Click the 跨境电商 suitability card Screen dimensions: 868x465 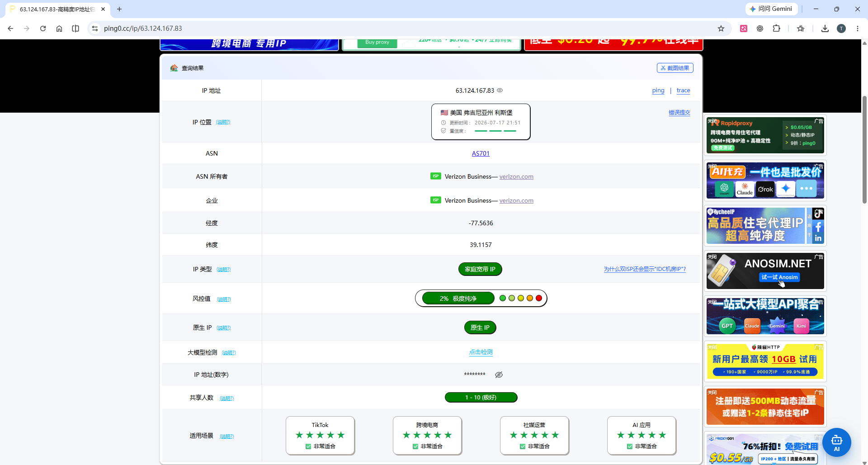pos(427,435)
